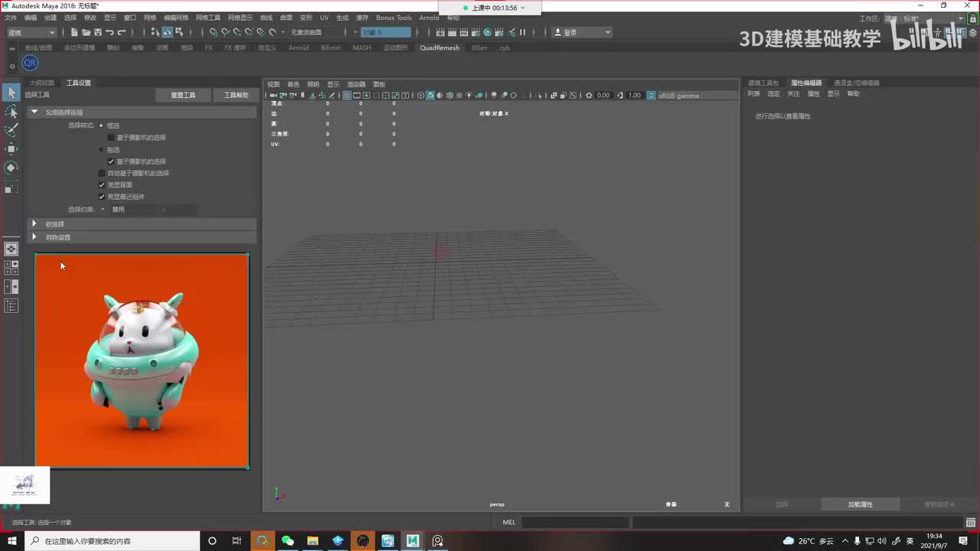Open the 网格工具 menu

pos(207,18)
